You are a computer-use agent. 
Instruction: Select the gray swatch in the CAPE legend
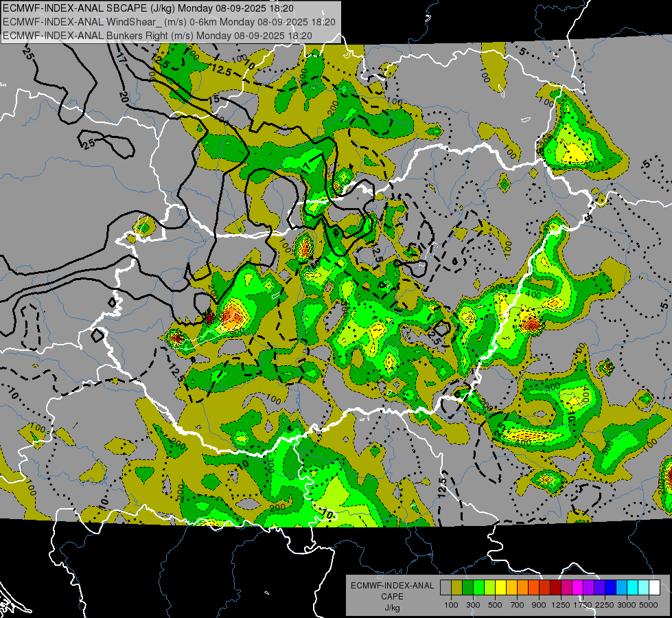pos(445,588)
